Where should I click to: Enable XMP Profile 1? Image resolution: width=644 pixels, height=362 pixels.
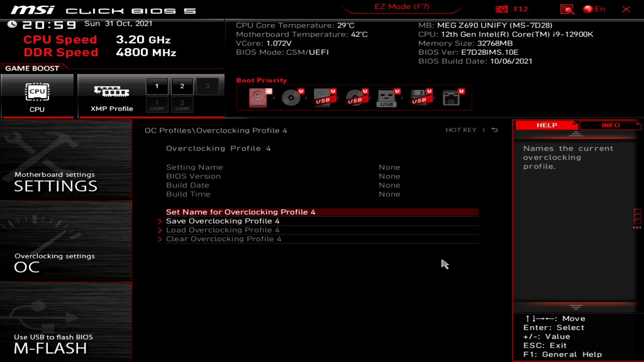point(157,86)
